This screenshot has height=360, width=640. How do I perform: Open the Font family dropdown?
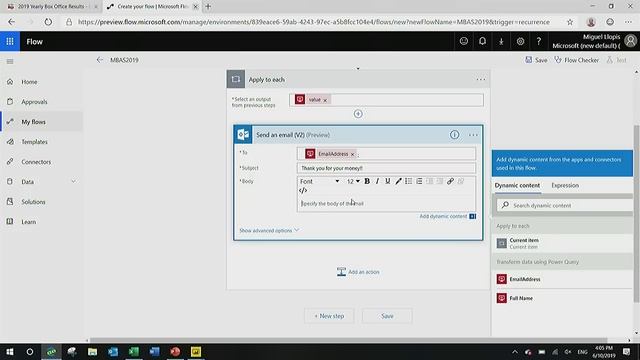[x=320, y=181]
